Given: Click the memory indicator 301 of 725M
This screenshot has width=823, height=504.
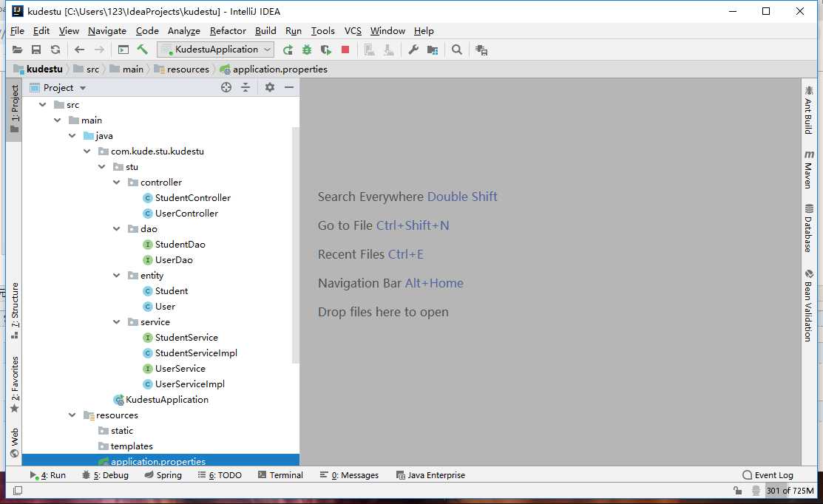Looking at the screenshot, I should (790, 491).
